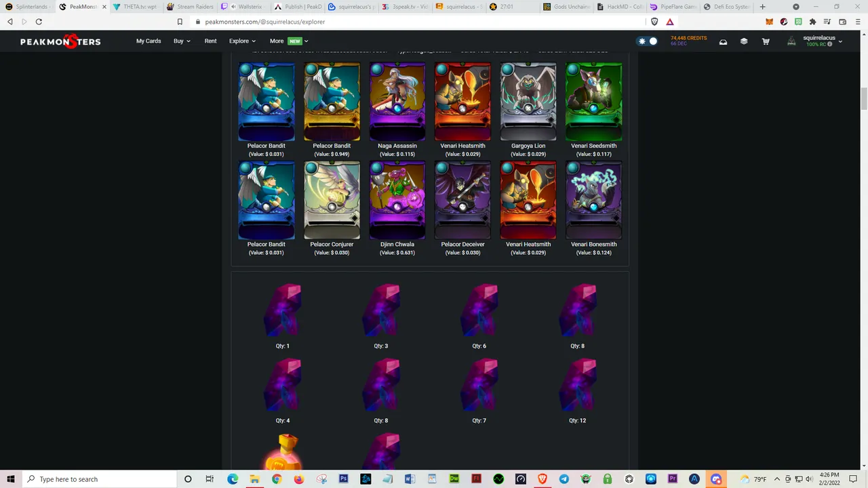
Task: Expand the Explore dropdown menu
Action: coord(242,41)
